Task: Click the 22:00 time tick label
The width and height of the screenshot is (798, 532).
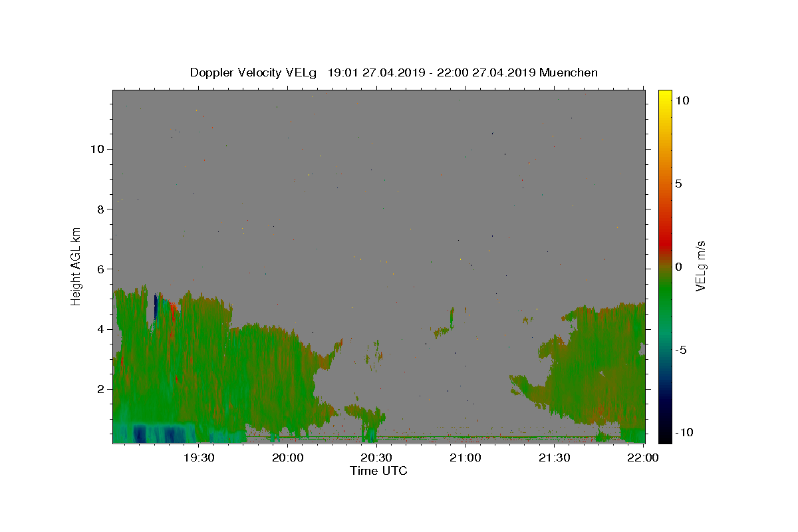Action: pos(643,458)
